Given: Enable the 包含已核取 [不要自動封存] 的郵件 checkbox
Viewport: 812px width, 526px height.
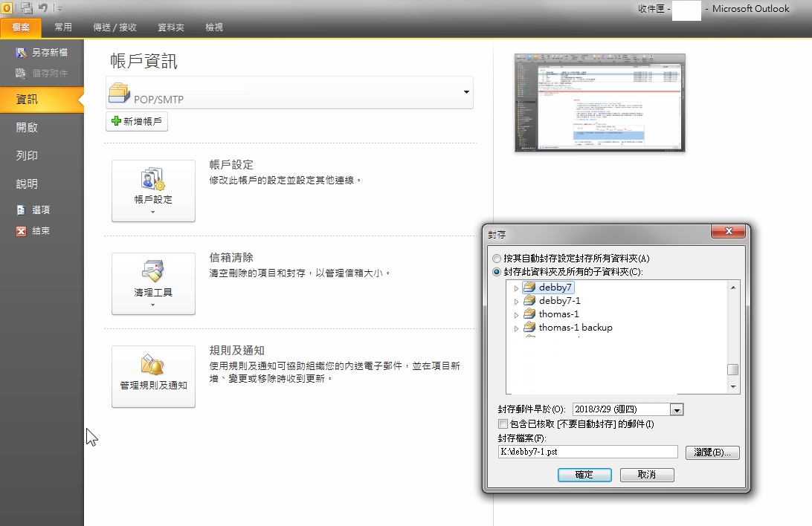Looking at the screenshot, I should click(x=503, y=424).
